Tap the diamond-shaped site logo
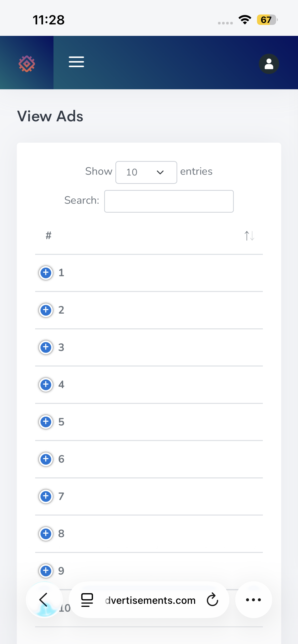 [x=27, y=64]
